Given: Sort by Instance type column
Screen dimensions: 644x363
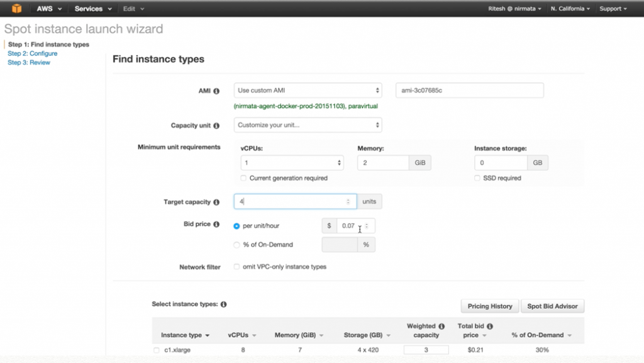Looking at the screenshot, I should 186,335.
